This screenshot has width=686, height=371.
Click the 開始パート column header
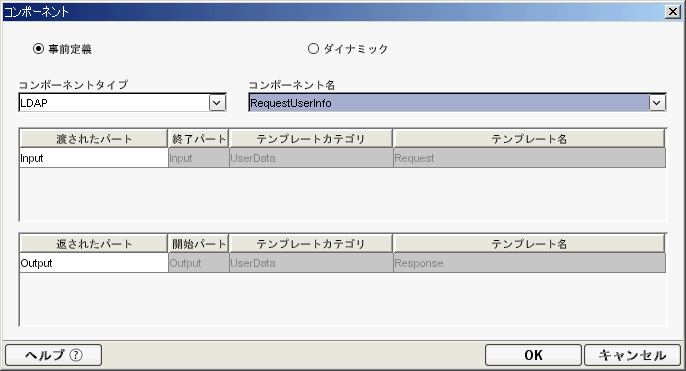click(x=199, y=244)
